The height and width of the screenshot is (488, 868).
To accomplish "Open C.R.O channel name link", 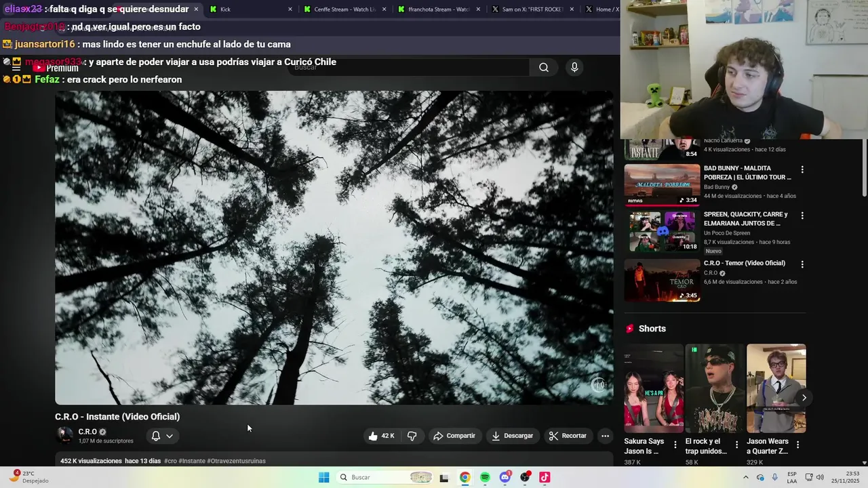I will click(87, 432).
